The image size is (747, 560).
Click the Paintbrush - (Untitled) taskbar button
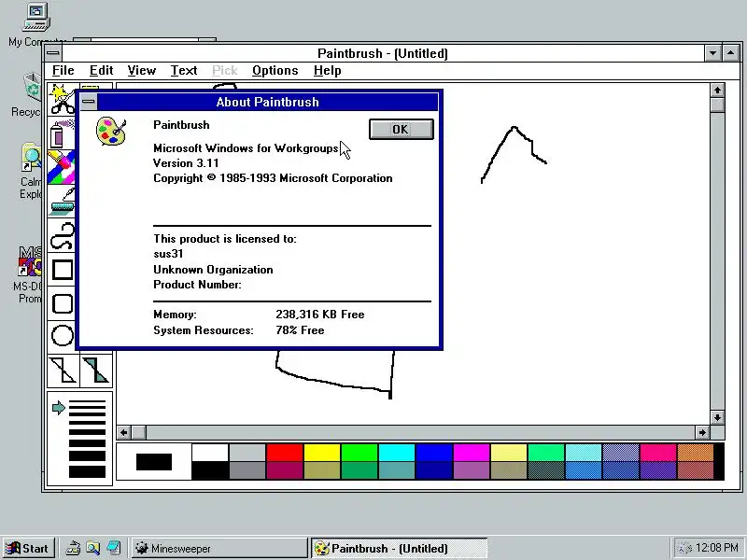pyautogui.click(x=400, y=548)
